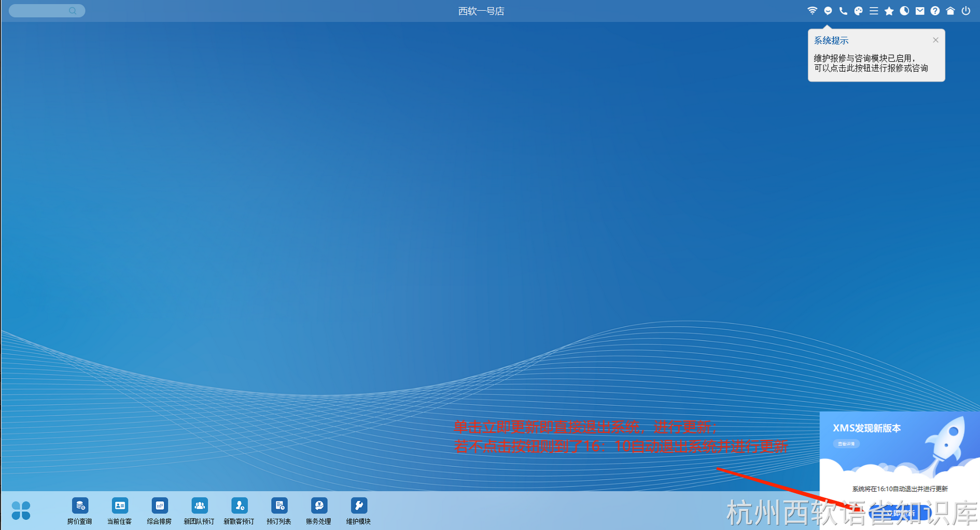Click the phone call icon
The height and width of the screenshot is (530, 980).
[843, 10]
